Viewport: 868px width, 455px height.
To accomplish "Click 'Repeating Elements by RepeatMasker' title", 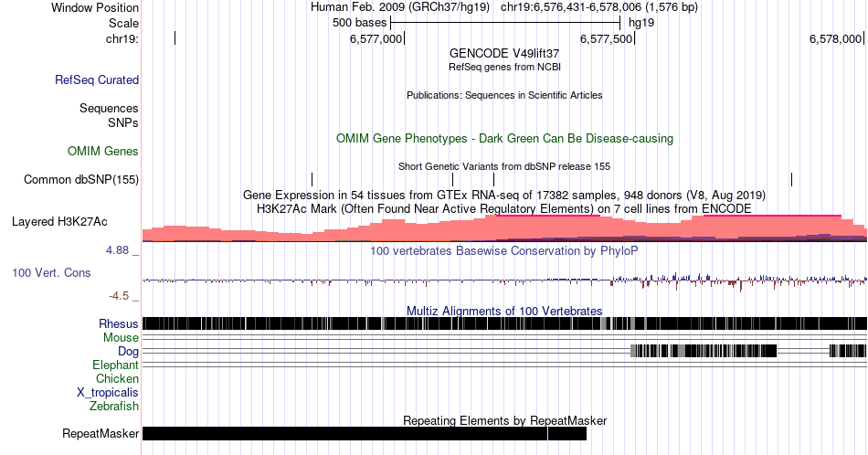I will 504,420.
